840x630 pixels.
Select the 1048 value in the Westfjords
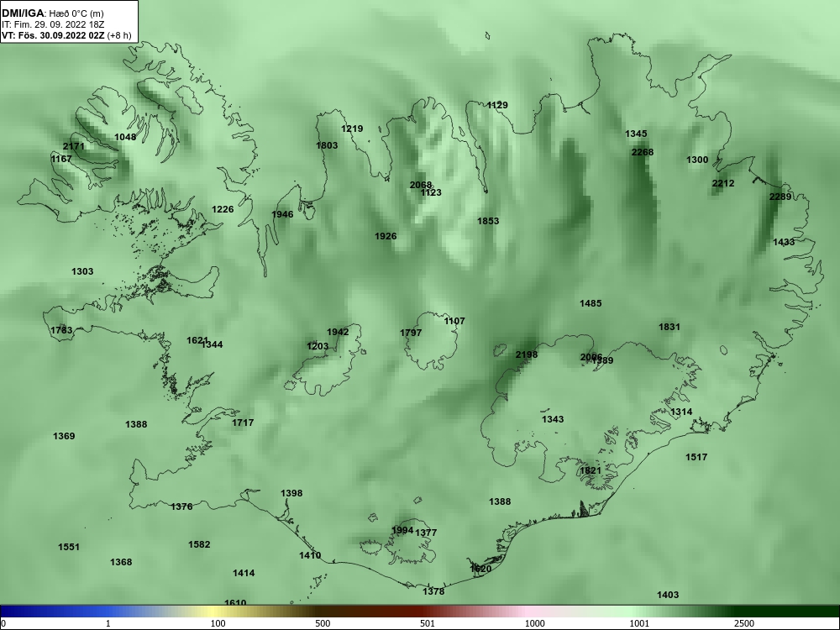[x=125, y=137]
